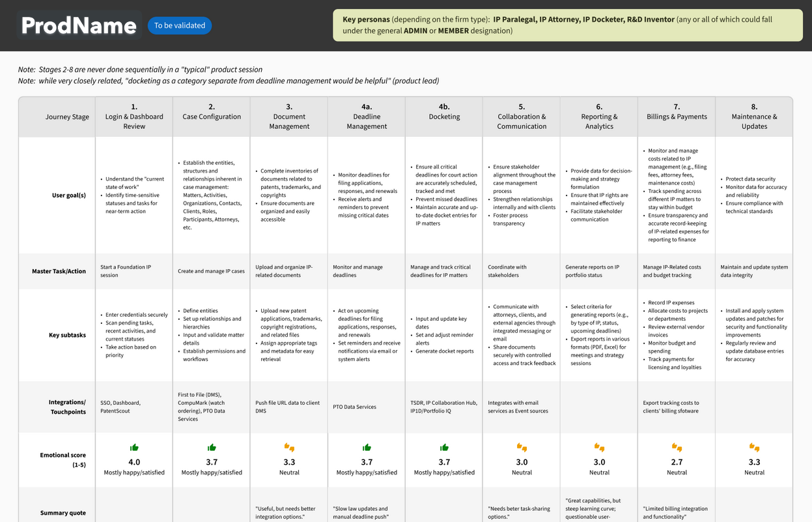Click the green thumbs-up under Login & Dashboard Review
Viewport: 812px width, 522px height.
(x=134, y=447)
